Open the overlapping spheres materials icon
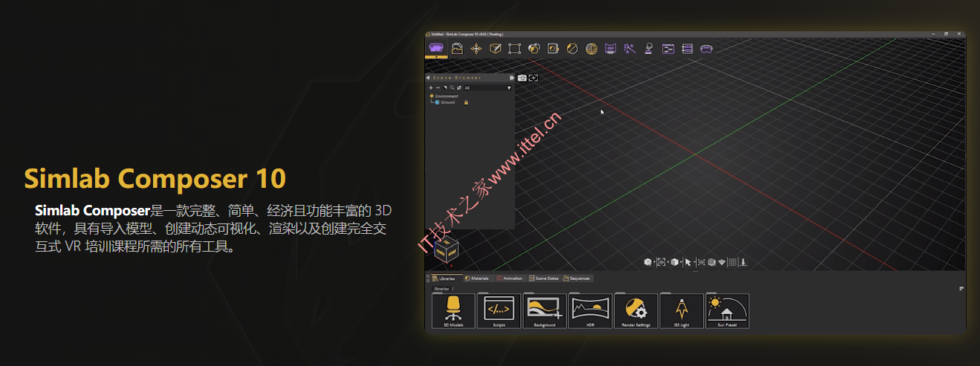The width and height of the screenshot is (980, 366). coord(533,48)
